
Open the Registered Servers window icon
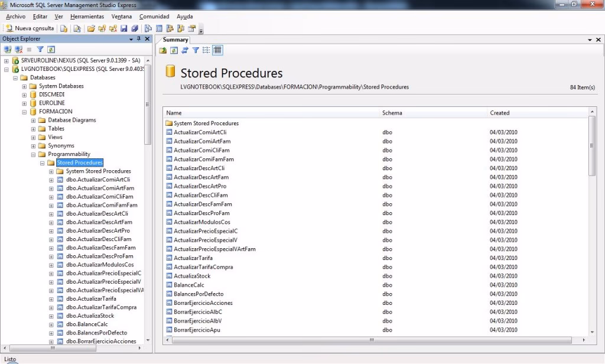(x=148, y=28)
